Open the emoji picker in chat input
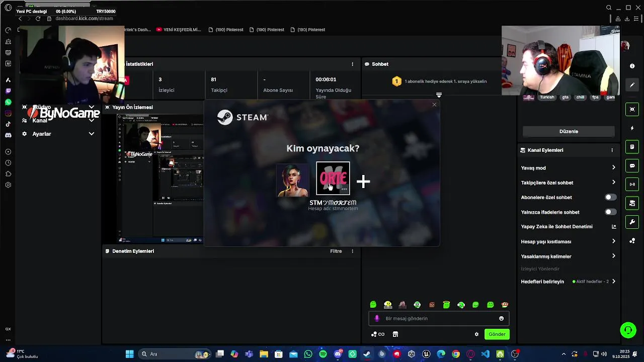The width and height of the screenshot is (644, 362). pos(501,318)
